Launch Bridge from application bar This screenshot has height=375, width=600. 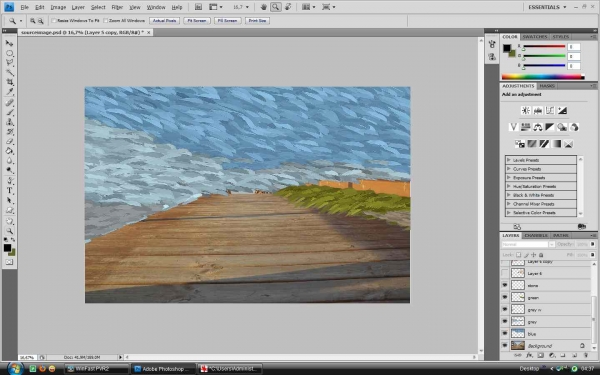pyautogui.click(x=198, y=7)
